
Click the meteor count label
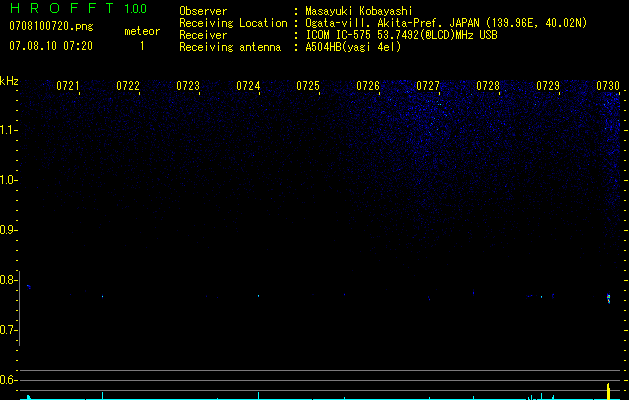[x=142, y=31]
